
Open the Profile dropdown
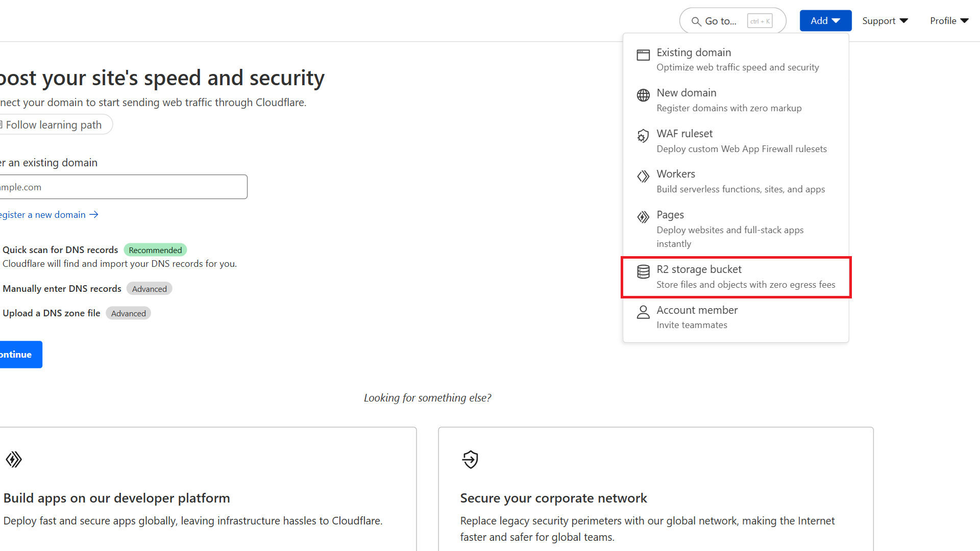[949, 21]
